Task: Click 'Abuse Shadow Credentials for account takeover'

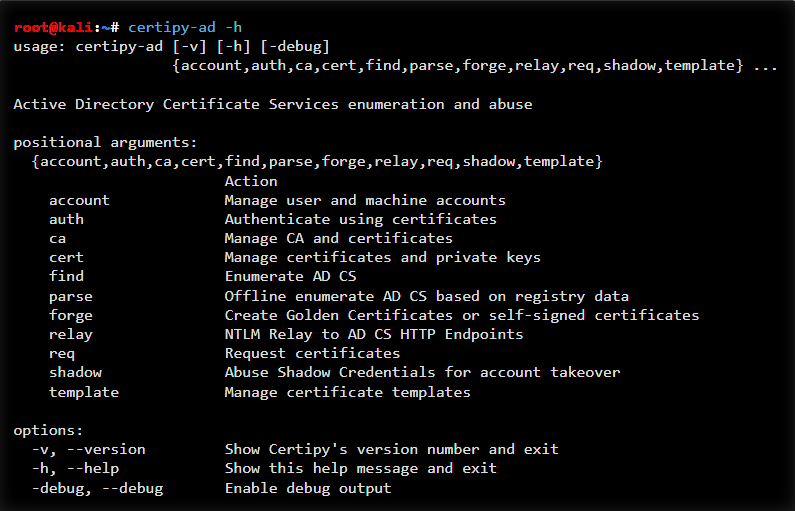Action: (422, 373)
